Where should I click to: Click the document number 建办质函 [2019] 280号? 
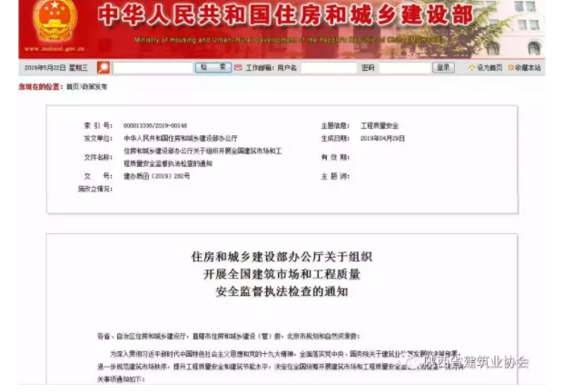(x=157, y=176)
